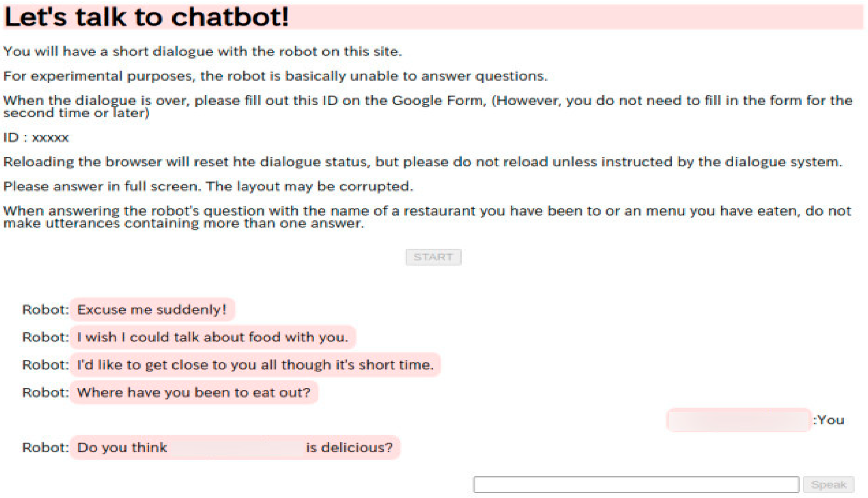Focus the message text input field

(636, 484)
